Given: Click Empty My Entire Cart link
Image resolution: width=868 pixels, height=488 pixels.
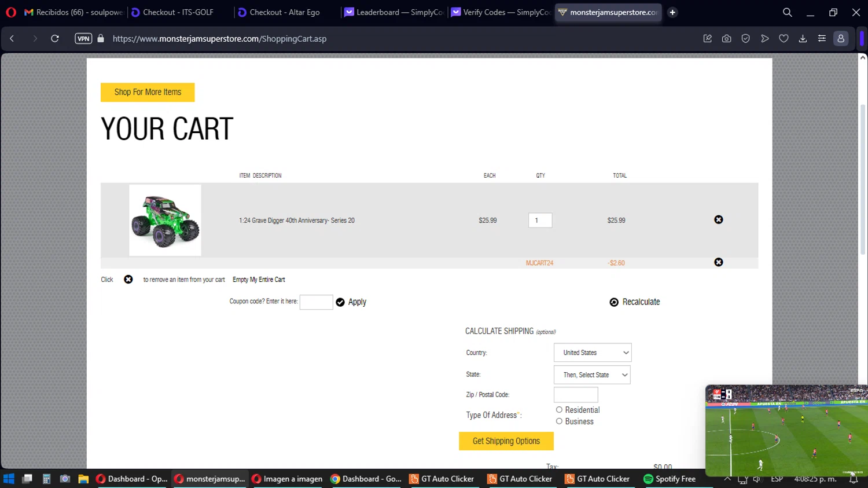Looking at the screenshot, I should tap(259, 280).
